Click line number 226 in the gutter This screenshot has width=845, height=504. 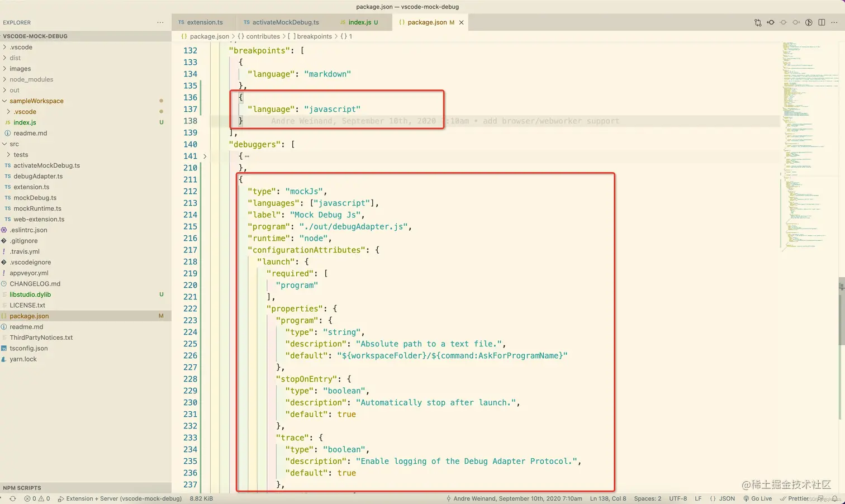(x=190, y=355)
